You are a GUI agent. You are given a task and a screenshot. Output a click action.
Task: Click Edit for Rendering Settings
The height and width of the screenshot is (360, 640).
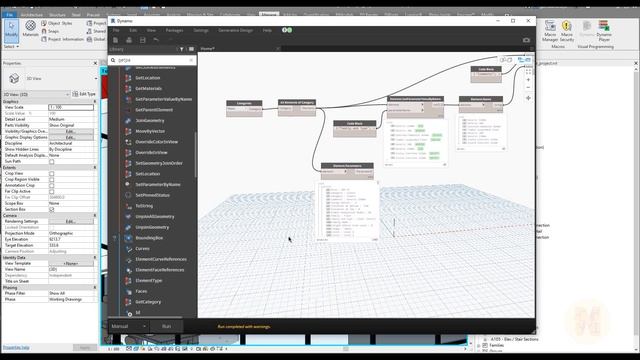click(x=71, y=221)
